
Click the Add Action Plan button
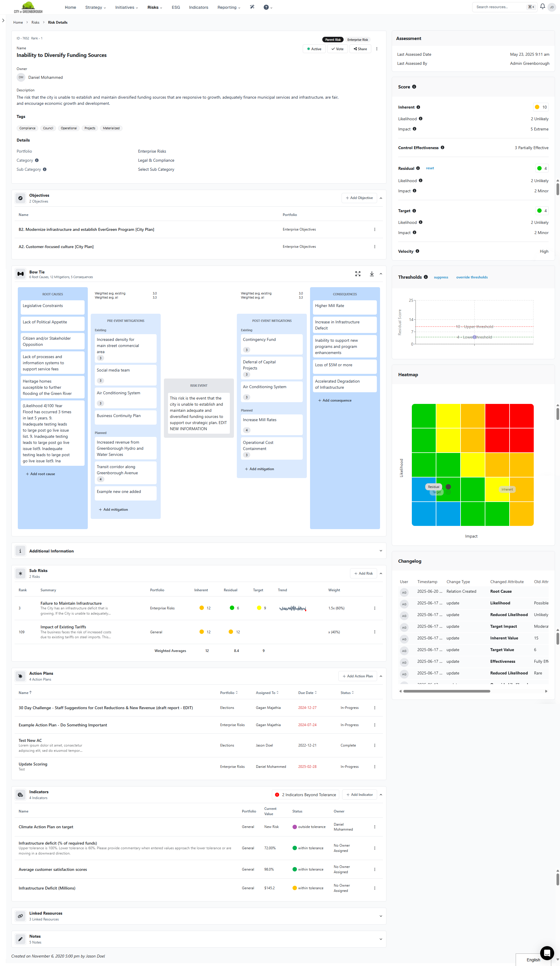point(357,676)
